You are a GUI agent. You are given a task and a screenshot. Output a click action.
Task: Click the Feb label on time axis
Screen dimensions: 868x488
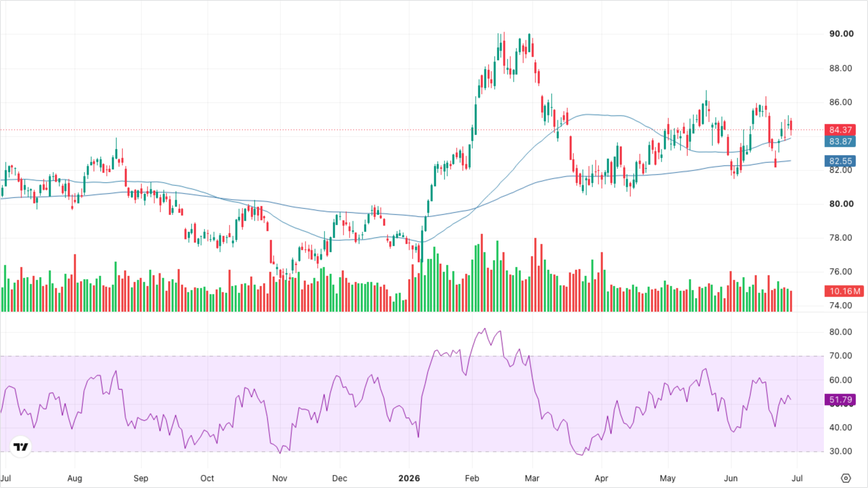click(472, 478)
